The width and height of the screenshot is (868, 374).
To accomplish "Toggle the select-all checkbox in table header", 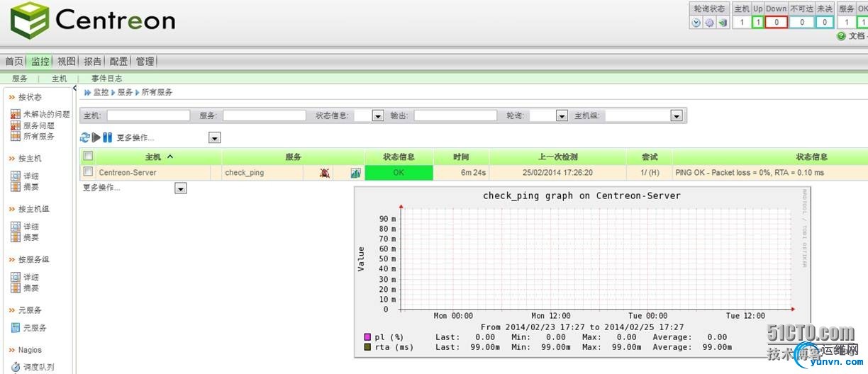I will (x=88, y=156).
